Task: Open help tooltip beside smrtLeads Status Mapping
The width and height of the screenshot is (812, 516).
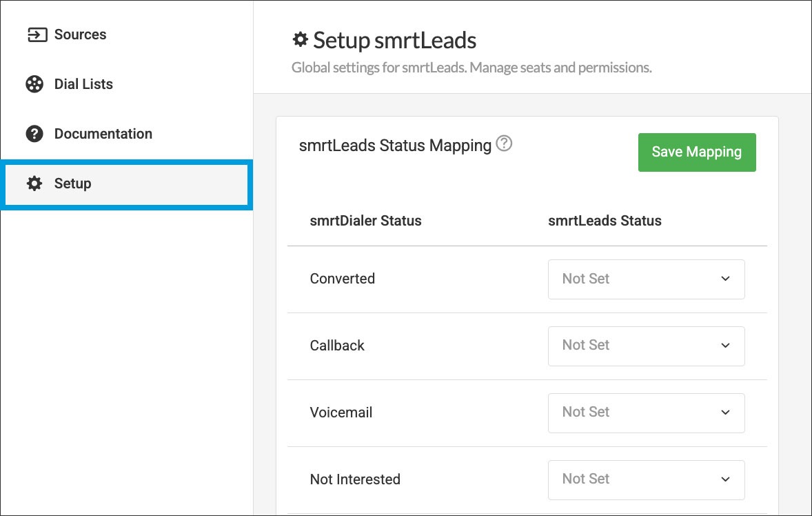Action: click(x=505, y=144)
